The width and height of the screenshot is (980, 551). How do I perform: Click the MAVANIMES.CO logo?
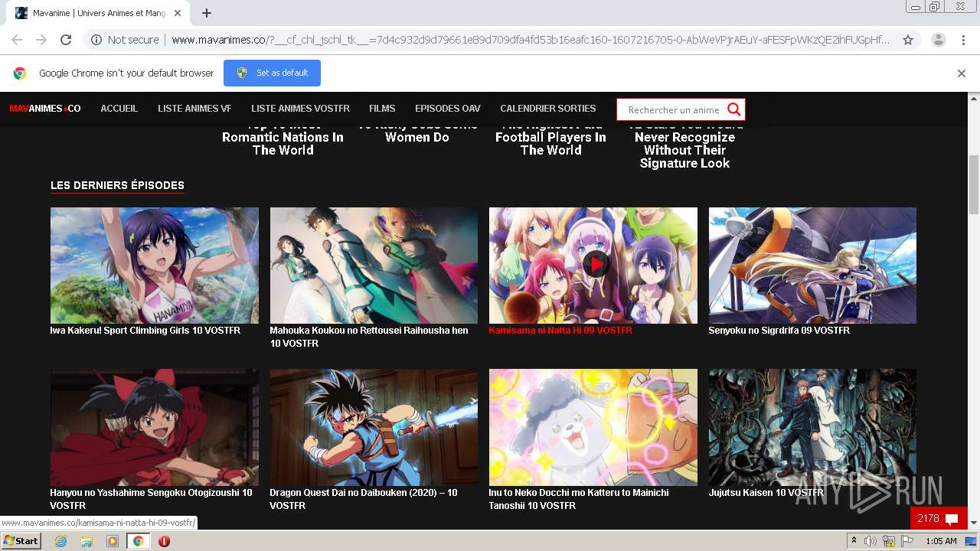(x=45, y=109)
